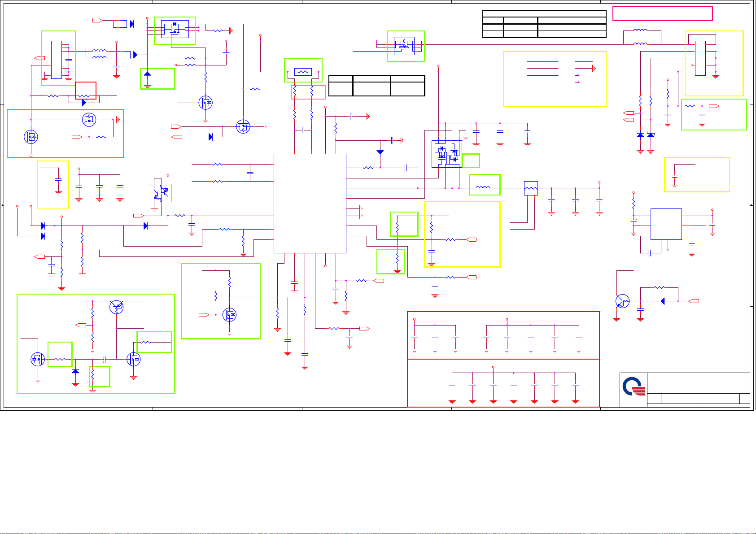Select the resistor inside the small red box
Image resolution: width=756 pixels, height=534 pixels.
click(85, 96)
